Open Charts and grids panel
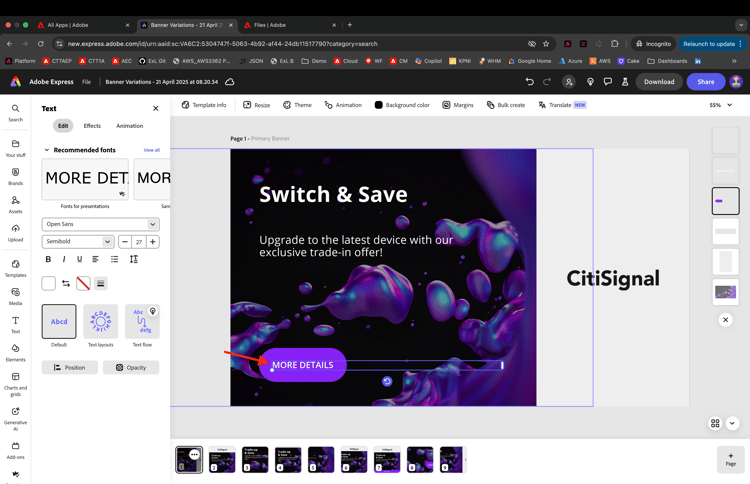 coord(15,384)
